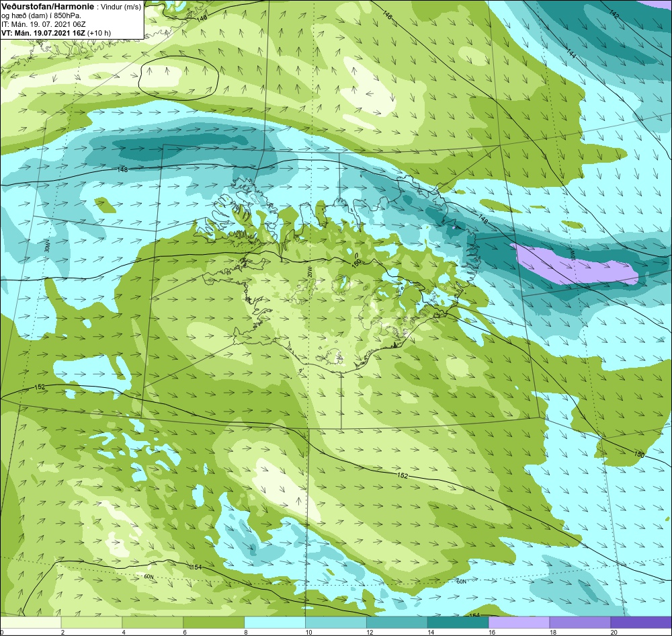Click the purple wind maximum east of Iceland
Screen dimensions: 672x636
575,266
